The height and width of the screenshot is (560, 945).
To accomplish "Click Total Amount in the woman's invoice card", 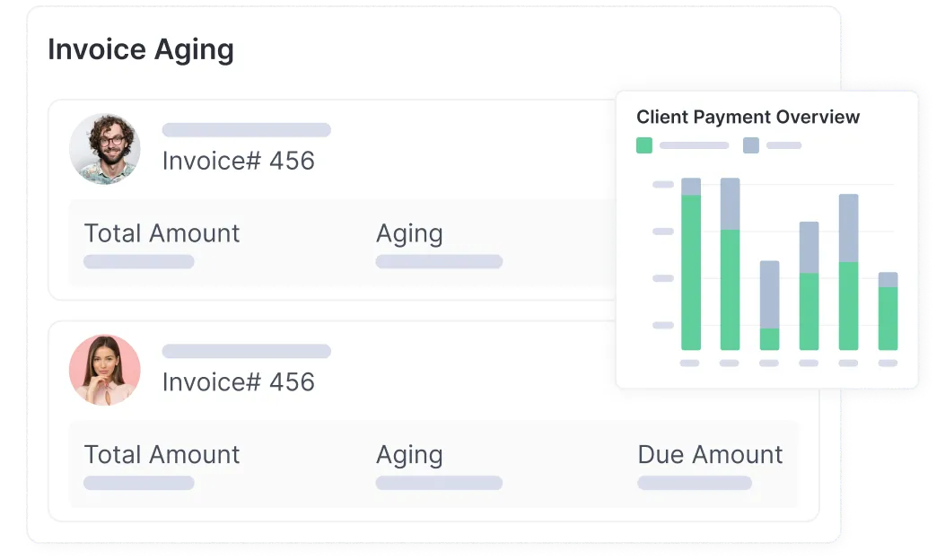I will pos(162,454).
